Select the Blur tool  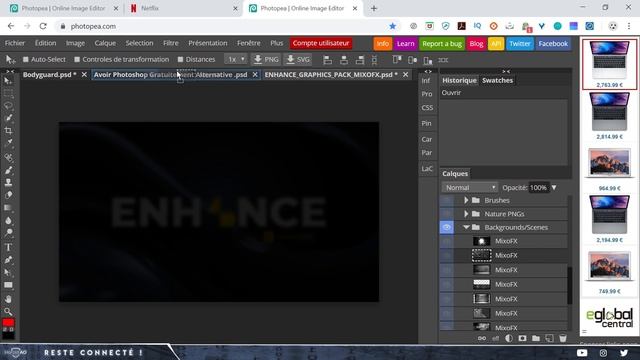click(8, 220)
